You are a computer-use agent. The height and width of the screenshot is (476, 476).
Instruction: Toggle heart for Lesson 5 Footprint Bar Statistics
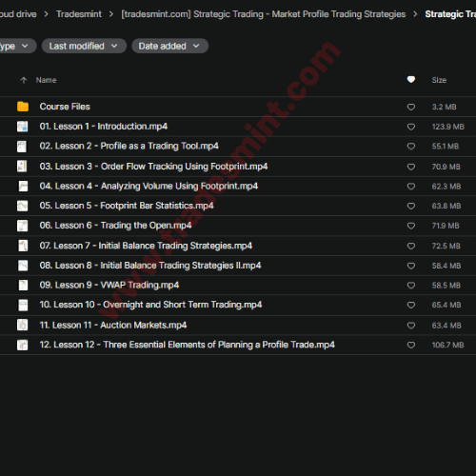411,206
